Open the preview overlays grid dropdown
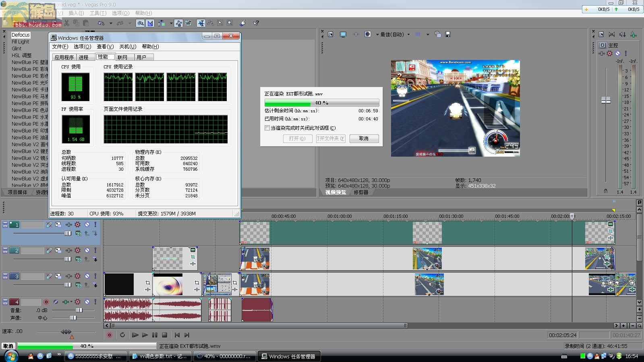The height and width of the screenshot is (362, 644). point(428,35)
